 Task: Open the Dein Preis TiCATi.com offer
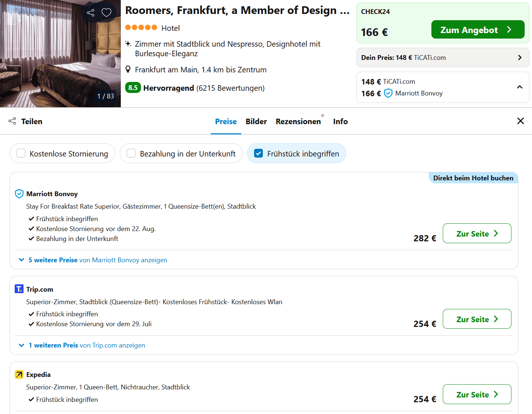coord(442,58)
